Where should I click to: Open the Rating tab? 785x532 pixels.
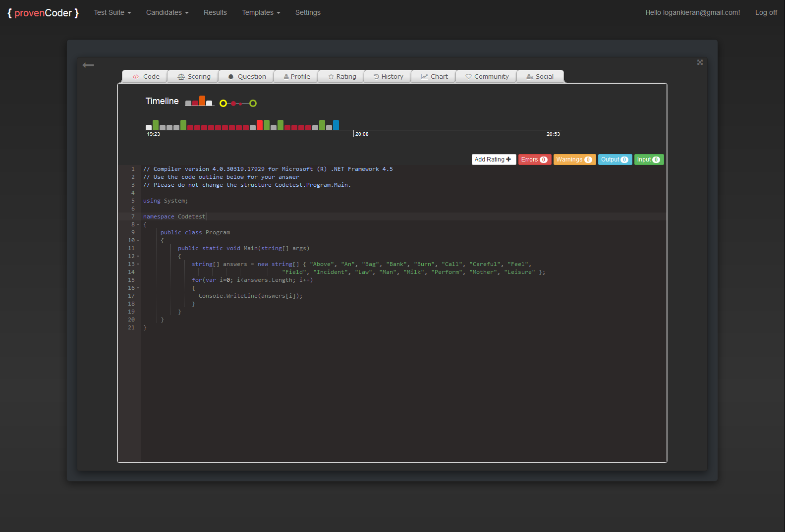342,76
